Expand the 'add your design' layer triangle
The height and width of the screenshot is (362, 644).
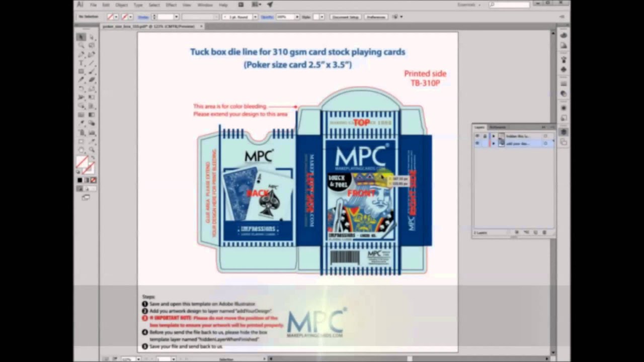pyautogui.click(x=493, y=143)
